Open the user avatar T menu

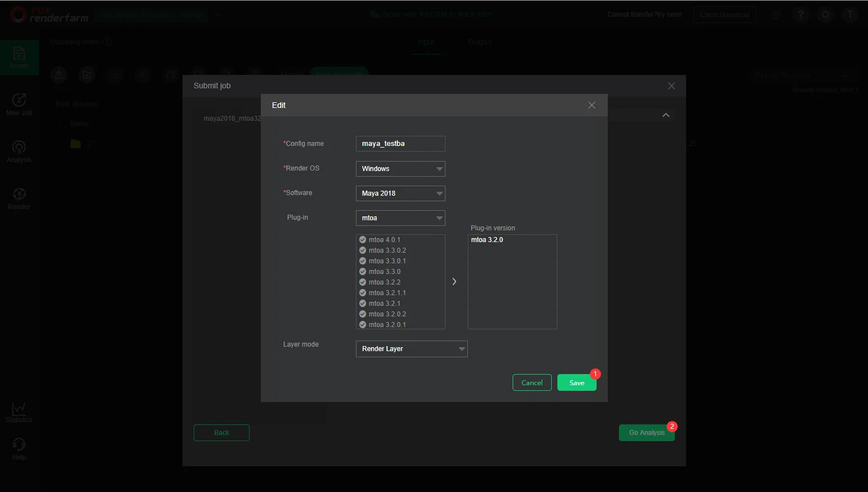point(850,15)
